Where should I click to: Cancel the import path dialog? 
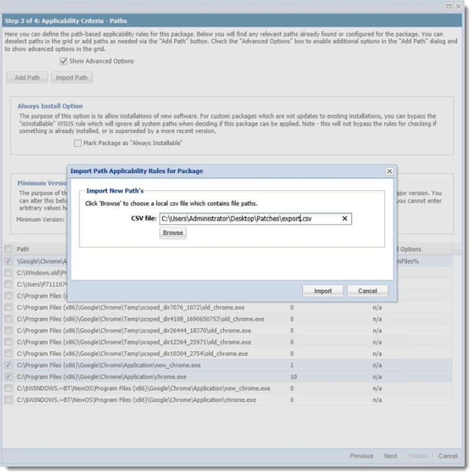pos(367,291)
